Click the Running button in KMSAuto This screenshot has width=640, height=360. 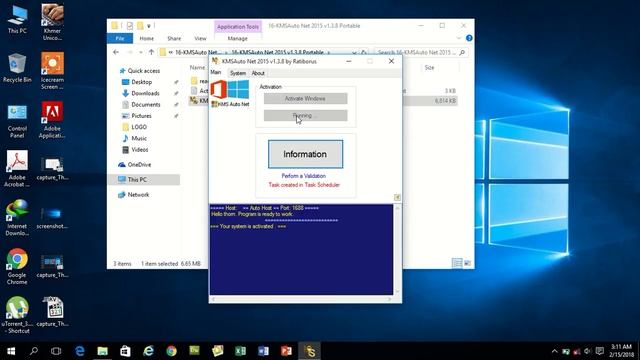pos(305,116)
